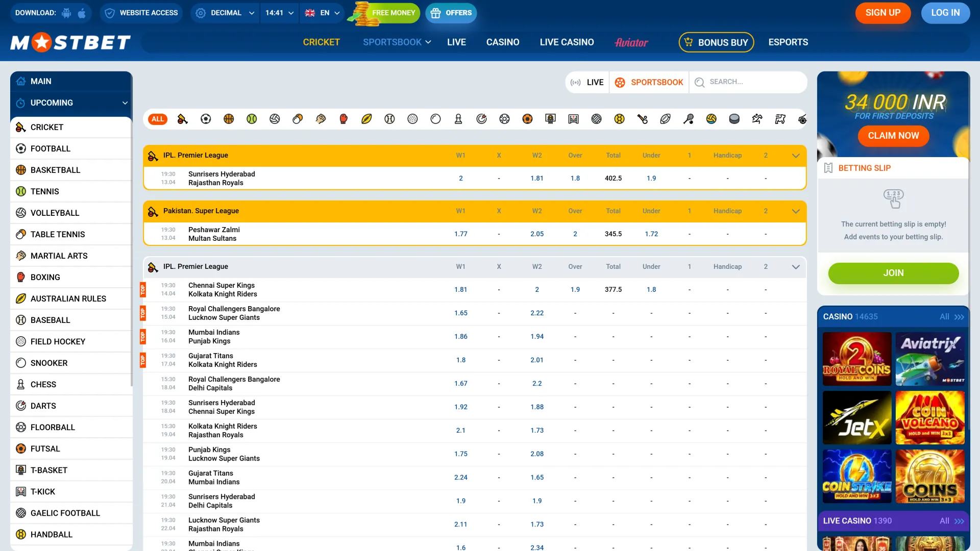The width and height of the screenshot is (980, 551).
Task: Download the Android app via its icon
Action: pyautogui.click(x=66, y=13)
